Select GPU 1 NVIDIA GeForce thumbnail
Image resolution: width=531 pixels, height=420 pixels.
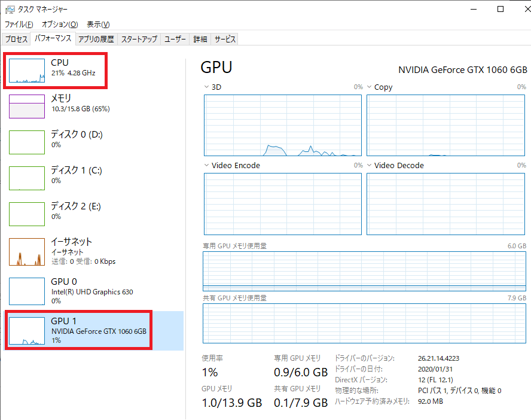(x=27, y=331)
